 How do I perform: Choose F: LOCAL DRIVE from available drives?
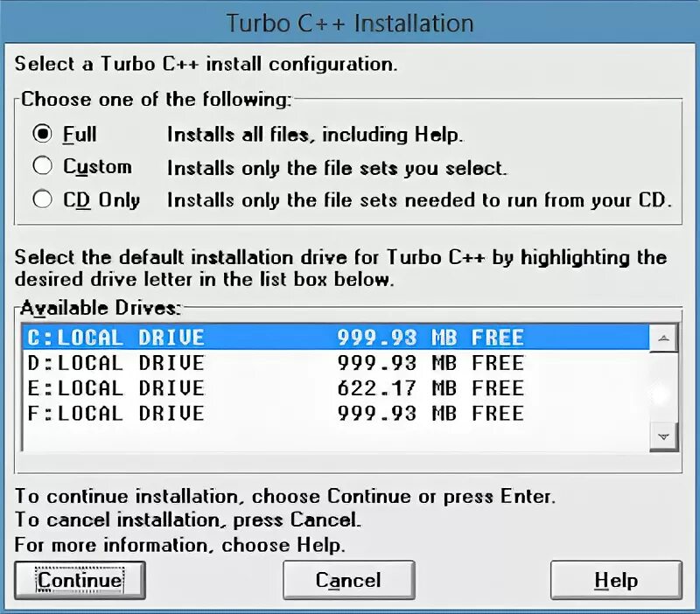pos(336,413)
